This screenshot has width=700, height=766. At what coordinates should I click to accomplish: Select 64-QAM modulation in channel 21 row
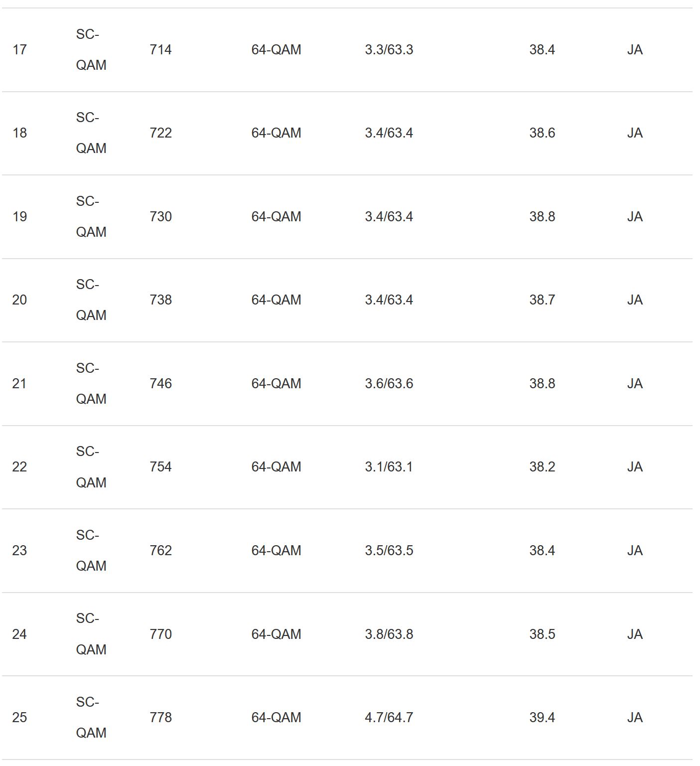[x=276, y=384]
